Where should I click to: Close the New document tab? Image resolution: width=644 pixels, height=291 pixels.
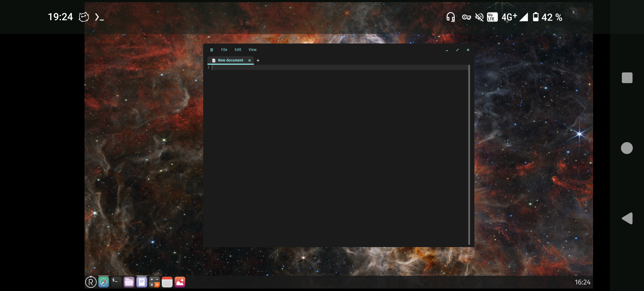[250, 60]
